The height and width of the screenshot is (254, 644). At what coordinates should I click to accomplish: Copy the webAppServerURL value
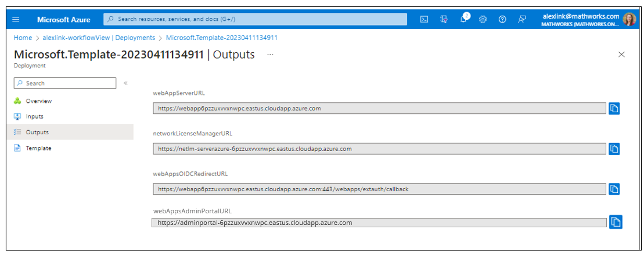tap(614, 109)
